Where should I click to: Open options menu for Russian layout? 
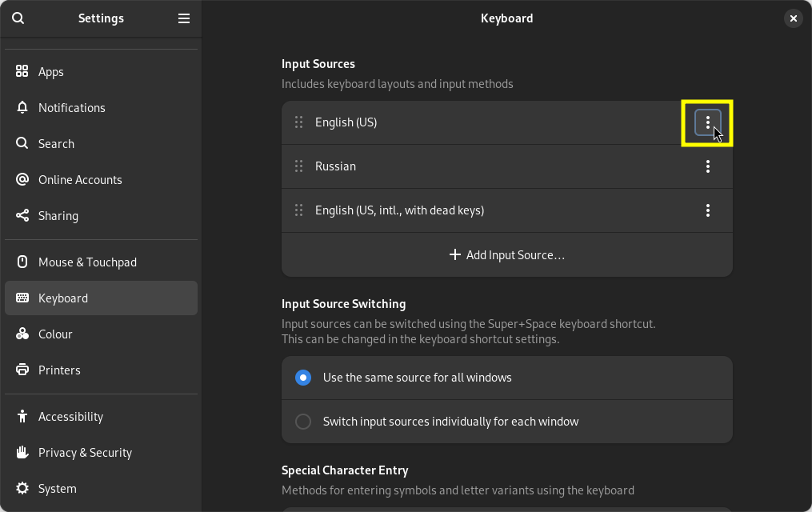[x=707, y=166]
